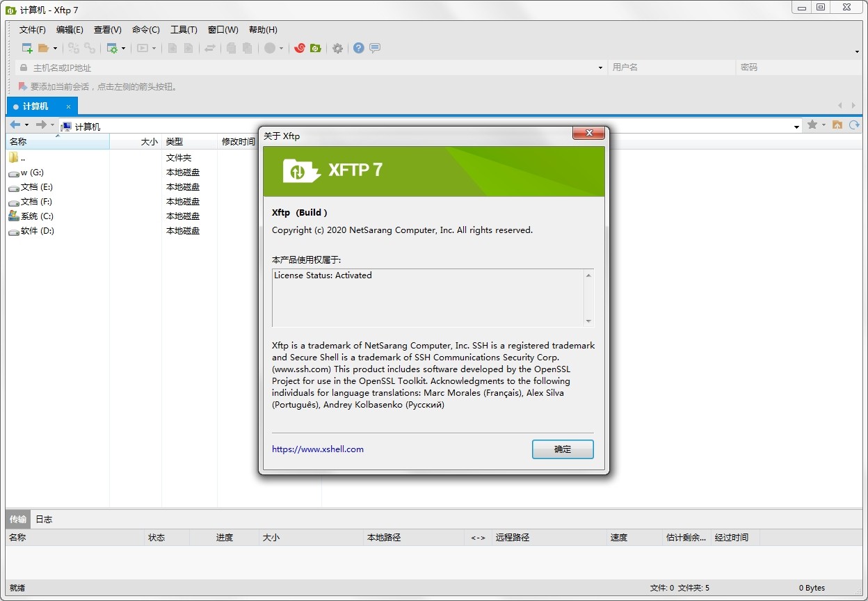Open the 查看(V) menu

tap(108, 30)
